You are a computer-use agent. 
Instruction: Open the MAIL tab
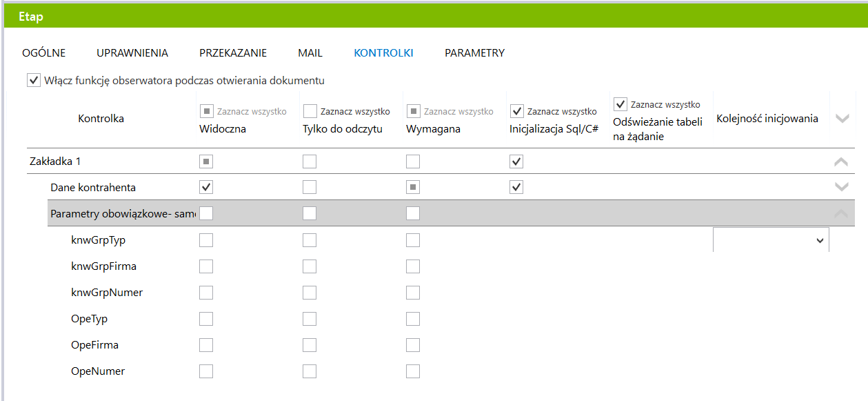[x=310, y=52]
